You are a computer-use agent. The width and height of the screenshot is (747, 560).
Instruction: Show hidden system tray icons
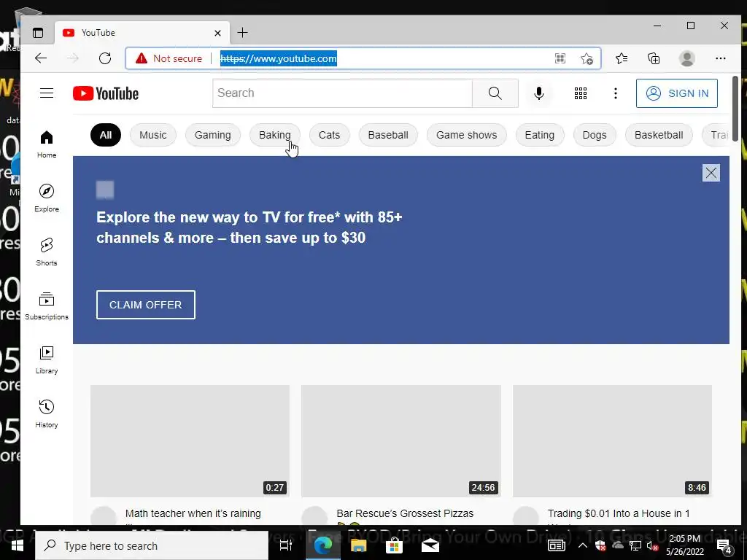tap(582, 545)
